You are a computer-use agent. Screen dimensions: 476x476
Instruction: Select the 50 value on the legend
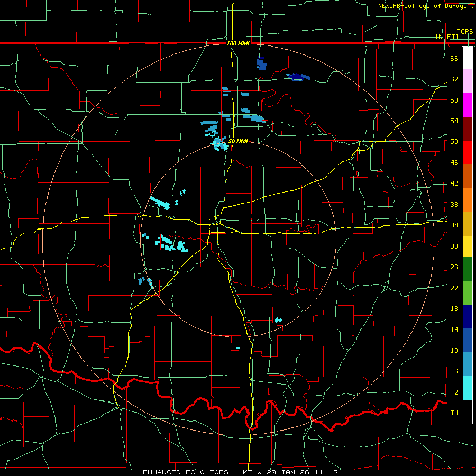[x=454, y=142]
